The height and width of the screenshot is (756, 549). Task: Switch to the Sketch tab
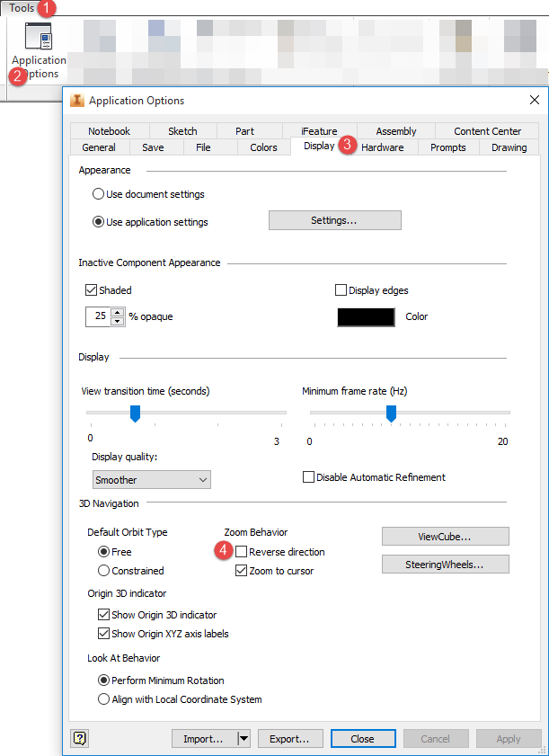(x=182, y=131)
